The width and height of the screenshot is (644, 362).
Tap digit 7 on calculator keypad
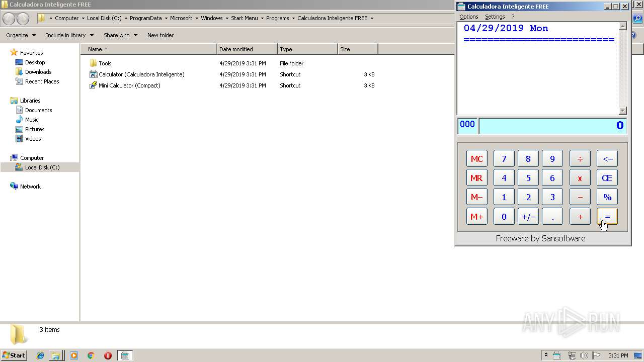(x=504, y=159)
